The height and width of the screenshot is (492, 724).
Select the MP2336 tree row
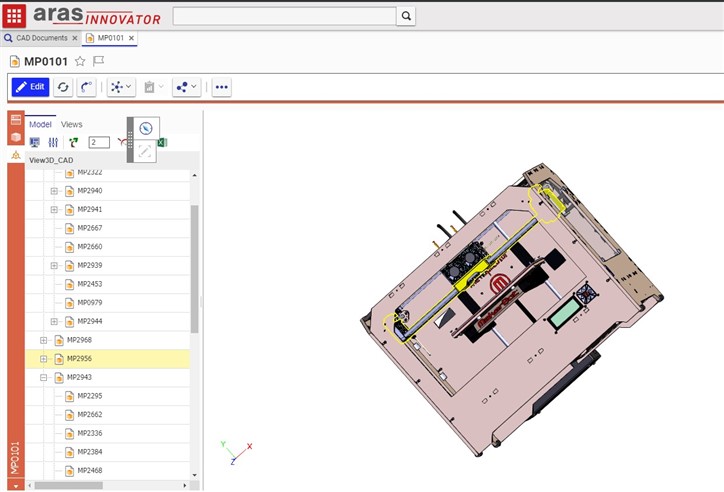(x=107, y=433)
